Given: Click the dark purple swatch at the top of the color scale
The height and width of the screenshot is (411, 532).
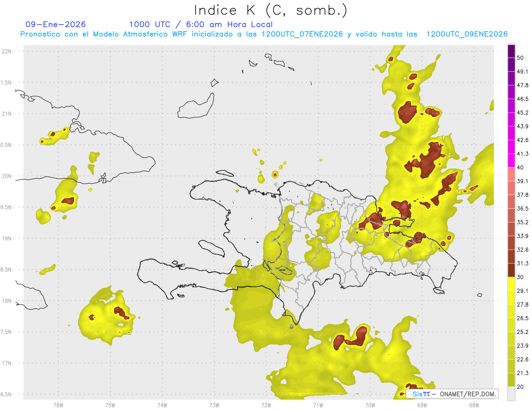Looking at the screenshot, I should pyautogui.click(x=512, y=51).
